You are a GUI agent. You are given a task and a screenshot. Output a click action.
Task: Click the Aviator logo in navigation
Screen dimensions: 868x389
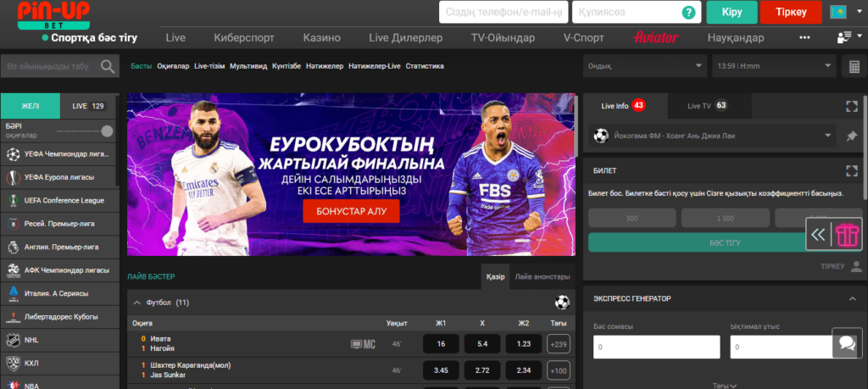pyautogui.click(x=655, y=37)
